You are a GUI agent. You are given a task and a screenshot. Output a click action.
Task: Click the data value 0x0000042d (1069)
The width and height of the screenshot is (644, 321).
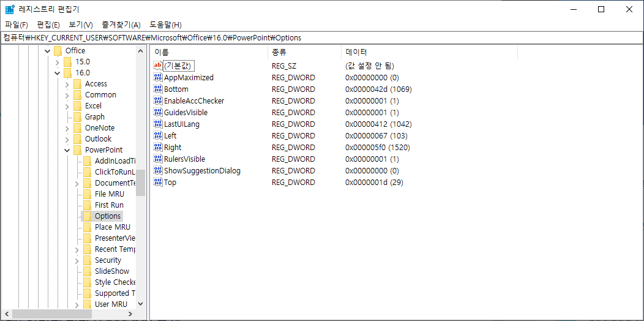click(378, 89)
